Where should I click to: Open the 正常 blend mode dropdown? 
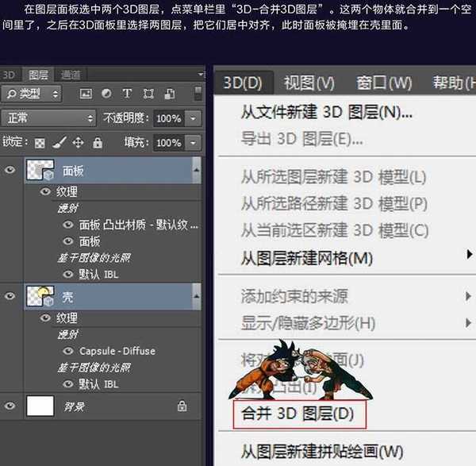49,118
